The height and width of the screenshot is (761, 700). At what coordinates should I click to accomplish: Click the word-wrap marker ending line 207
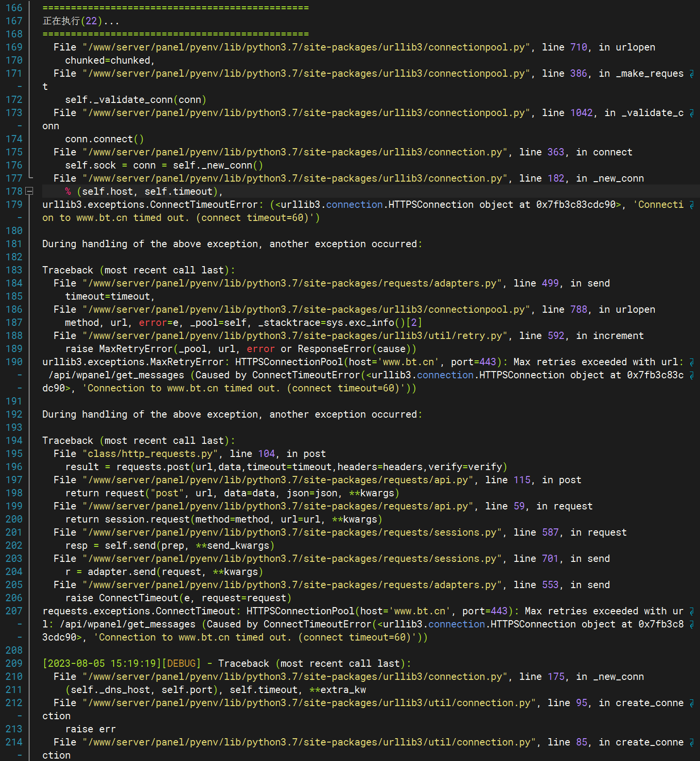point(691,611)
